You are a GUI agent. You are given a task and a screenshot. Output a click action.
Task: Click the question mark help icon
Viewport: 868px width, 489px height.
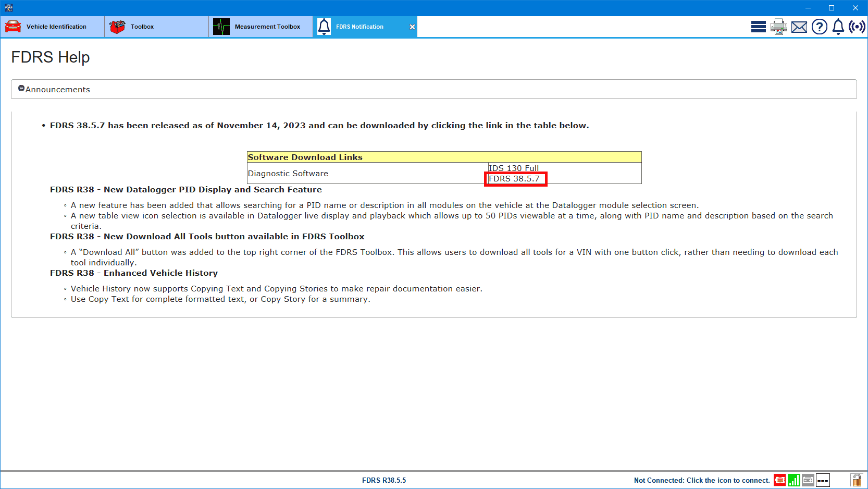(x=819, y=27)
